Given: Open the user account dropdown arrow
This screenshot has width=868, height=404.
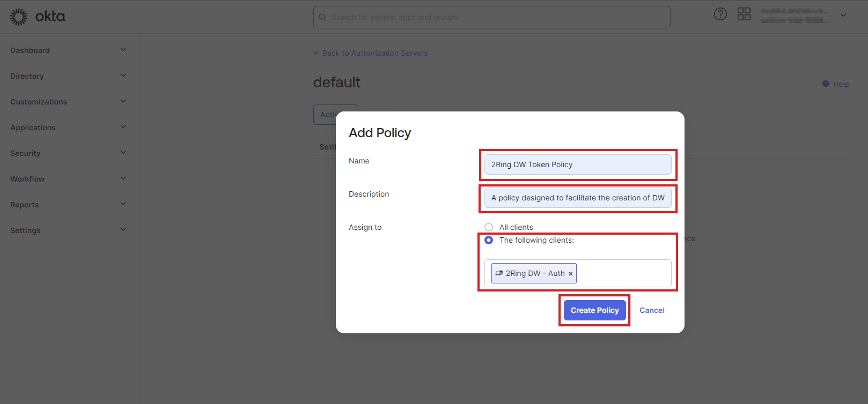Looking at the screenshot, I should click(x=843, y=15).
